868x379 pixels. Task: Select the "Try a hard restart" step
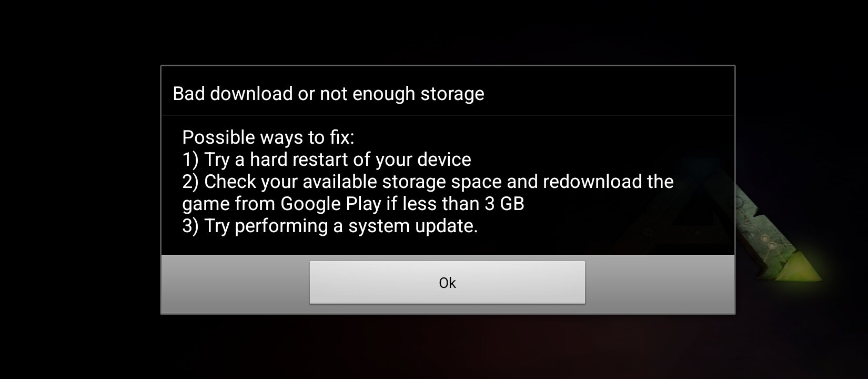(327, 159)
